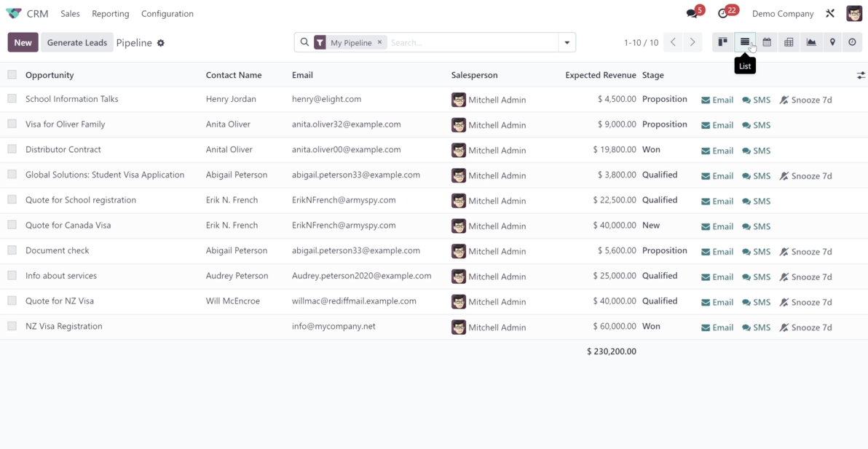Click the Generate Leads button
This screenshot has height=449, width=868.
77,43
